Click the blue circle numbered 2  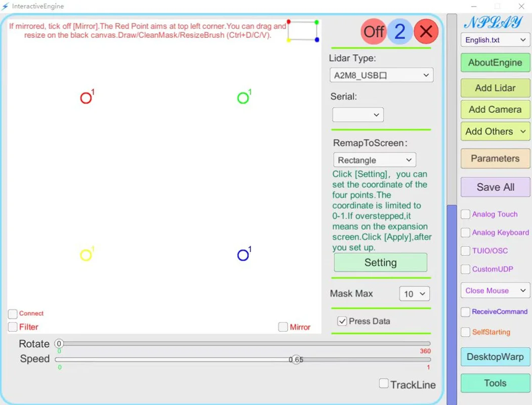[x=400, y=31]
